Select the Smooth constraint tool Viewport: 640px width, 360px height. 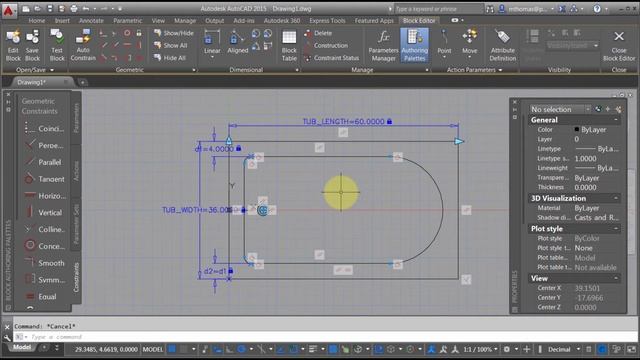(x=44, y=263)
